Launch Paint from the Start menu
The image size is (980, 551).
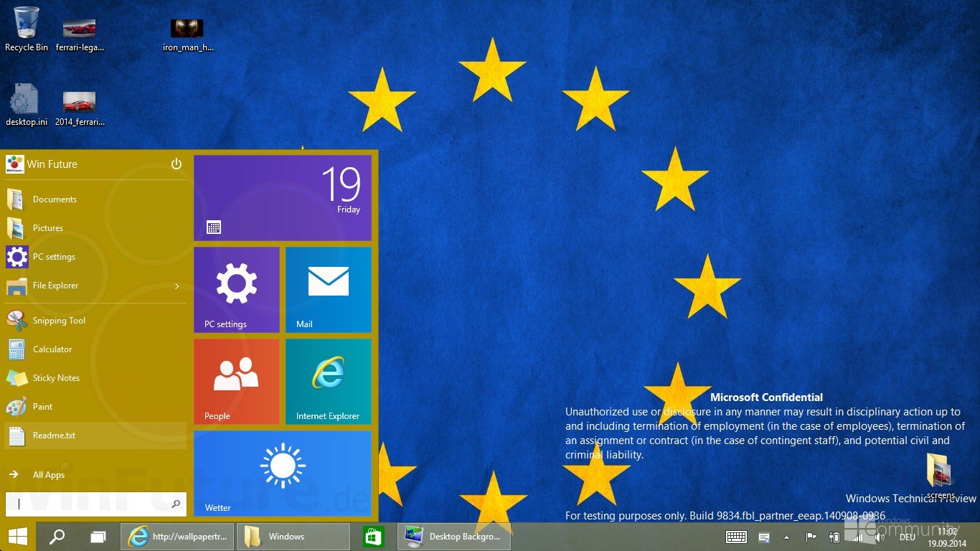pos(95,407)
